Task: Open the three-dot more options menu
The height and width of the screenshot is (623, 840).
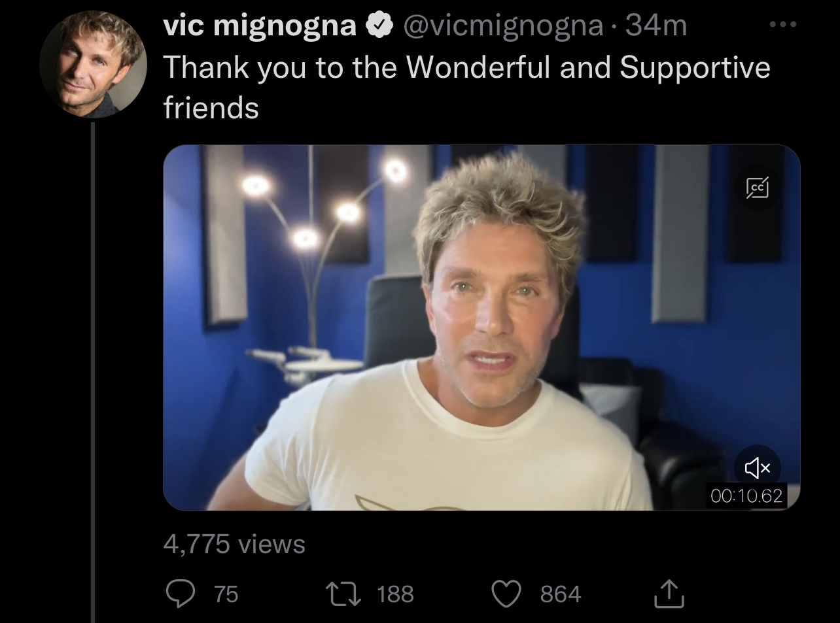Action: pyautogui.click(x=782, y=25)
